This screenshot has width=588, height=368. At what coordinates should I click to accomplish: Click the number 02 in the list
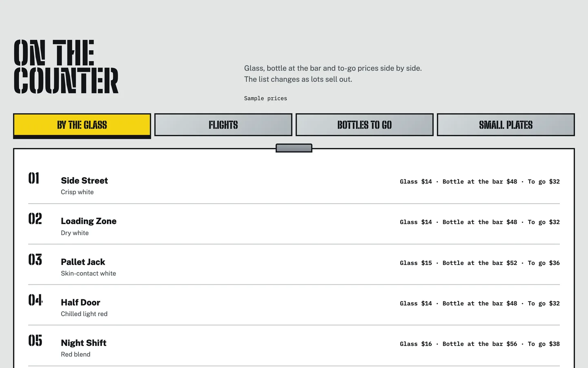tap(35, 219)
